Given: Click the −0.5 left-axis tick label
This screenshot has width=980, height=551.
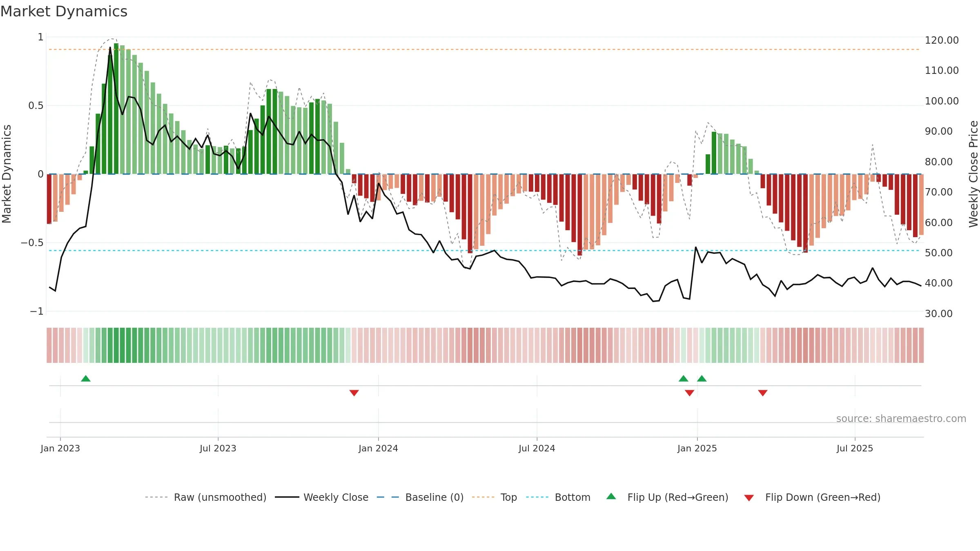Looking at the screenshot, I should point(32,243).
